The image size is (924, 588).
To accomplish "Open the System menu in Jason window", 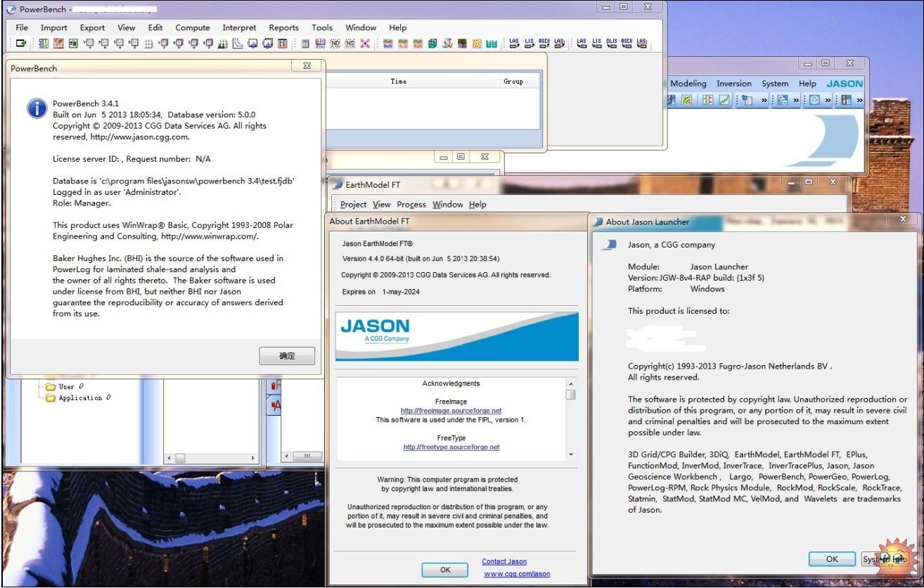I will (775, 83).
